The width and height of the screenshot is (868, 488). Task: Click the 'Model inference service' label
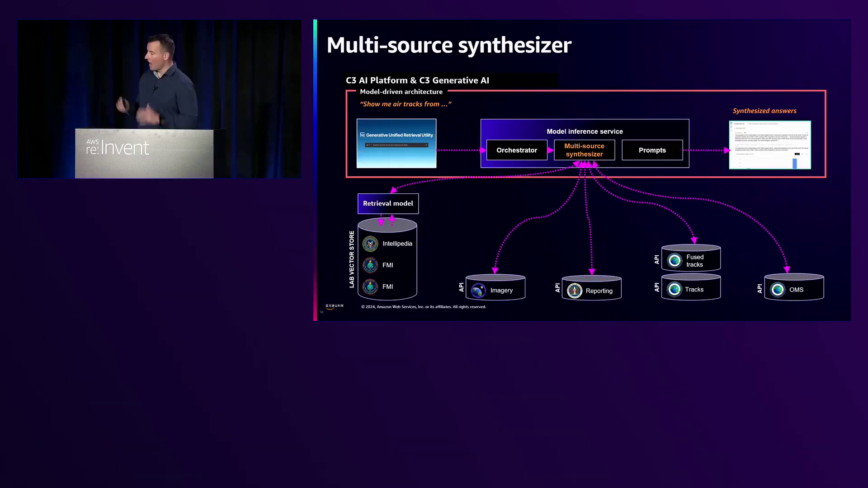pos(585,131)
